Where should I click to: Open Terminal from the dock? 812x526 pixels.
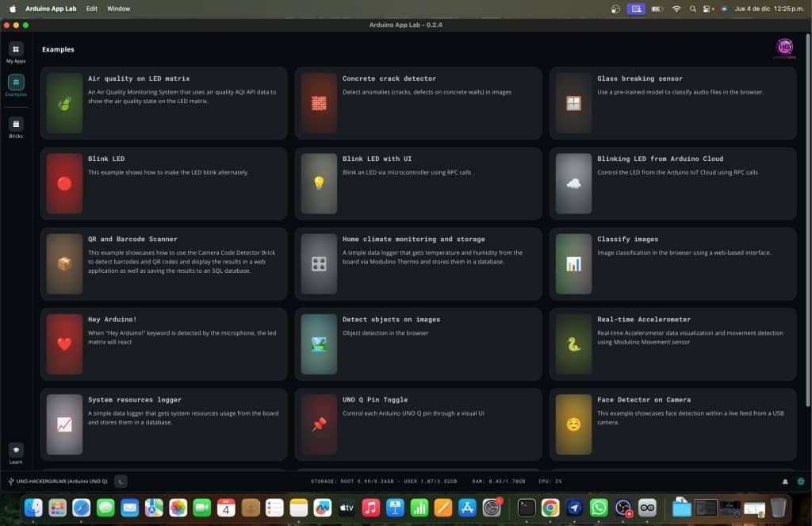click(527, 507)
